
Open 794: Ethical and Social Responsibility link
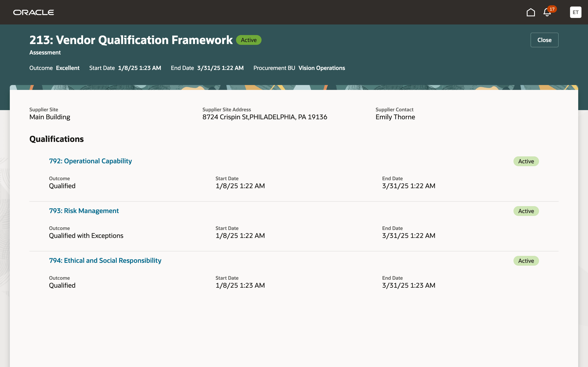[x=105, y=261]
